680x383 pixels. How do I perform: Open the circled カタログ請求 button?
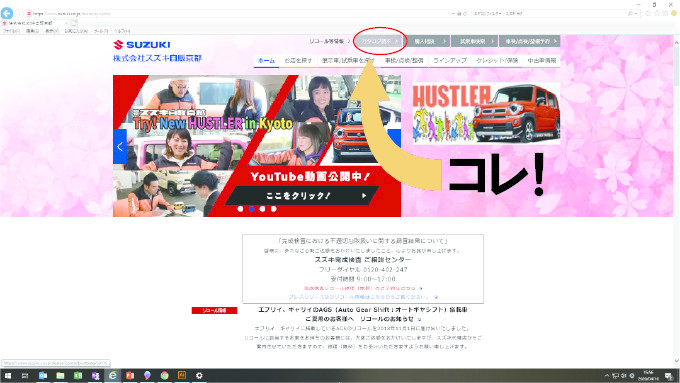point(380,41)
